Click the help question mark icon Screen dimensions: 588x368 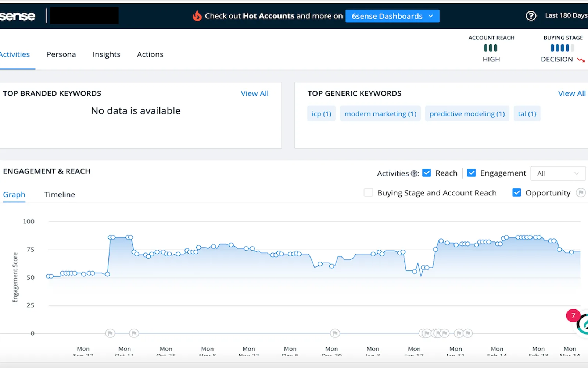pyautogui.click(x=531, y=16)
